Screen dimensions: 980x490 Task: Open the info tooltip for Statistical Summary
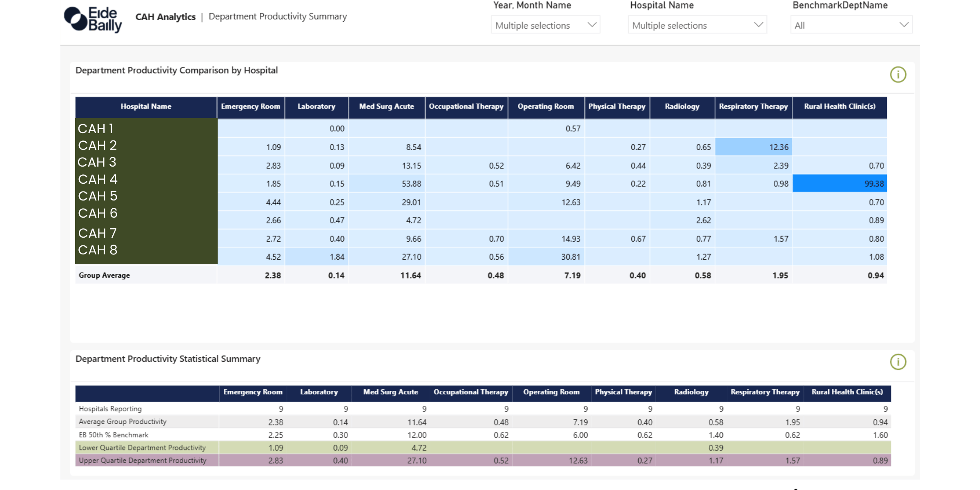click(x=898, y=362)
